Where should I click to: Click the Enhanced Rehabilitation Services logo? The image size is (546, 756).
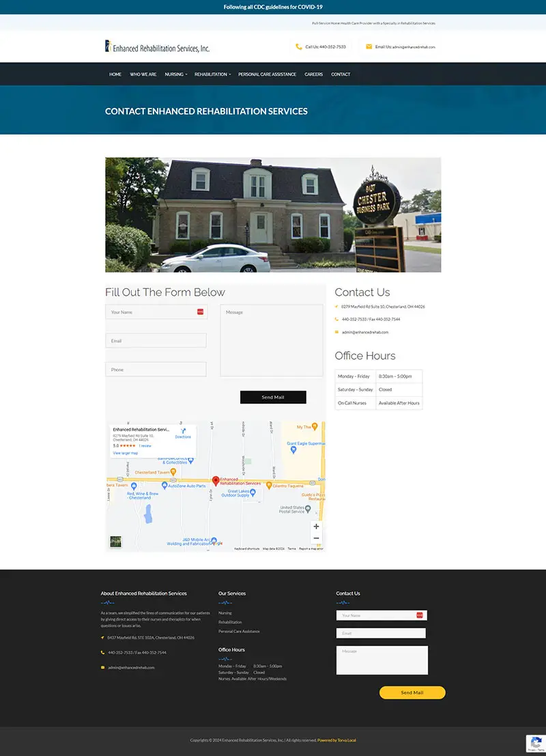(158, 47)
